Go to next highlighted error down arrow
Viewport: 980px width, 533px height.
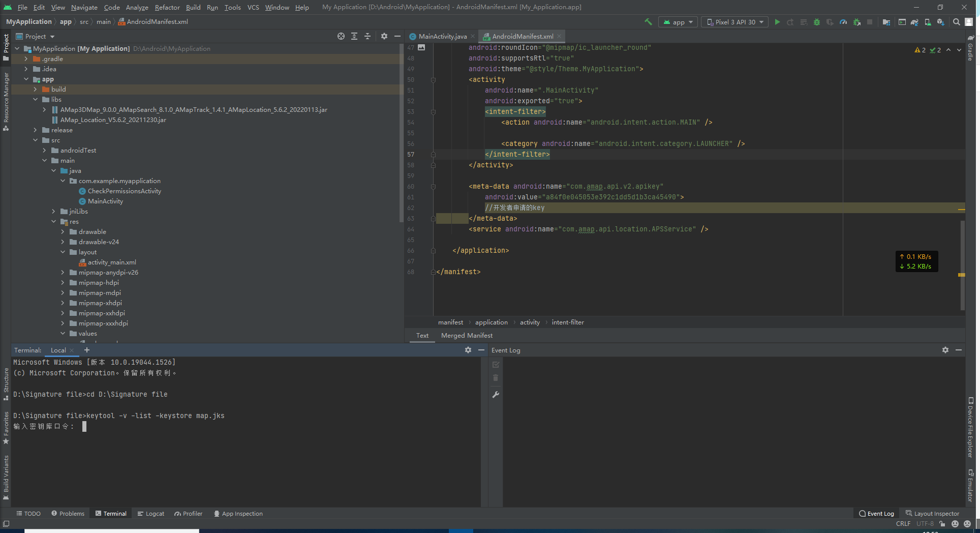(x=959, y=50)
